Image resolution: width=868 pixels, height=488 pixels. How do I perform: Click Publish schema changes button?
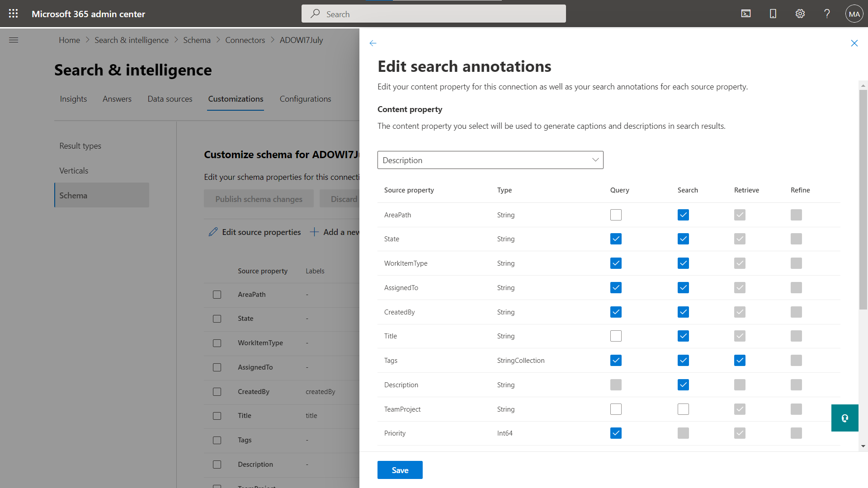pos(259,199)
